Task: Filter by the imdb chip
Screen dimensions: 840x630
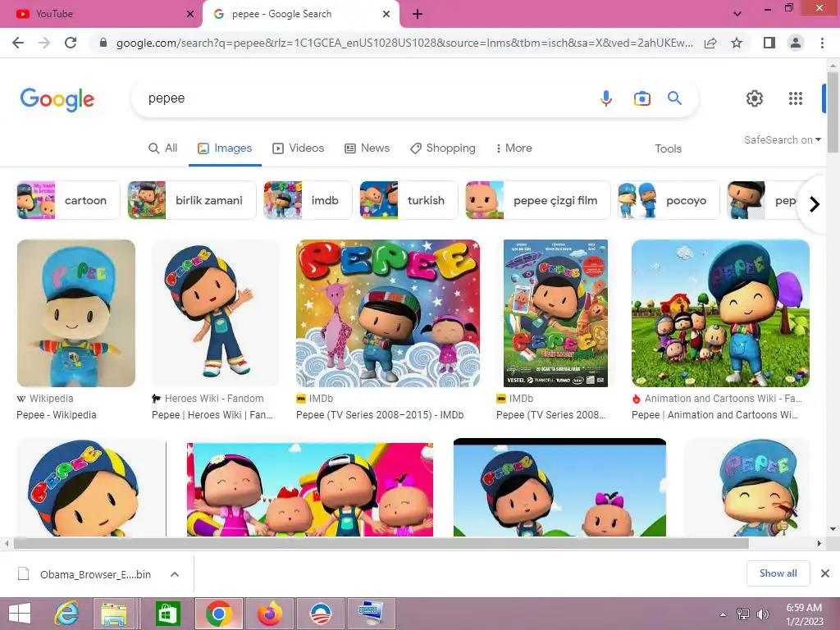Action: pos(308,200)
